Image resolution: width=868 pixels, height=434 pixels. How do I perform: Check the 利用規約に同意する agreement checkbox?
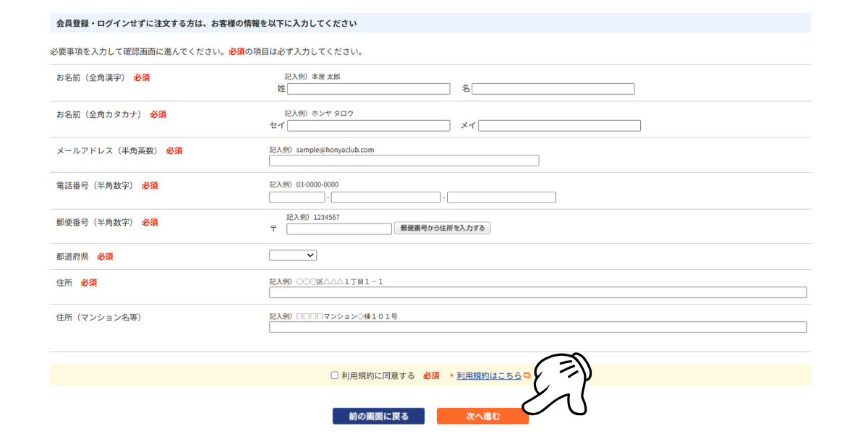334,375
